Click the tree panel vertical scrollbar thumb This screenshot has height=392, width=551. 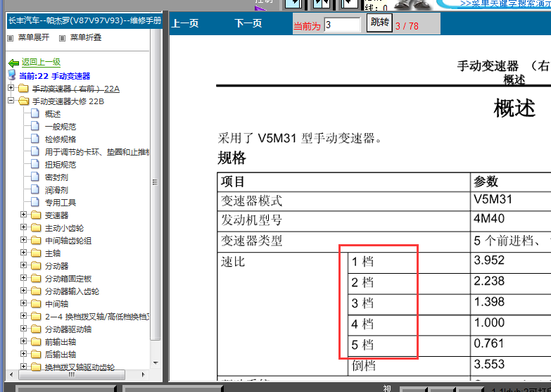(155, 184)
